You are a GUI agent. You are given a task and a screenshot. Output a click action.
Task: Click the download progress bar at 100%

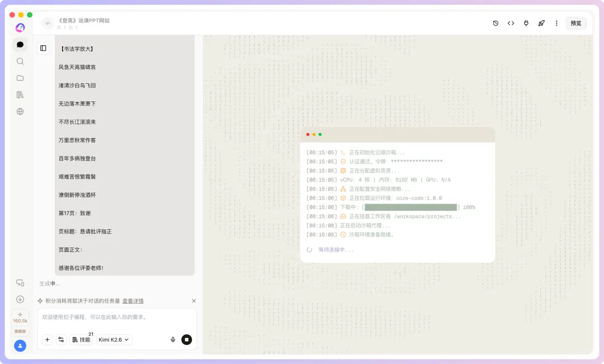pos(410,207)
